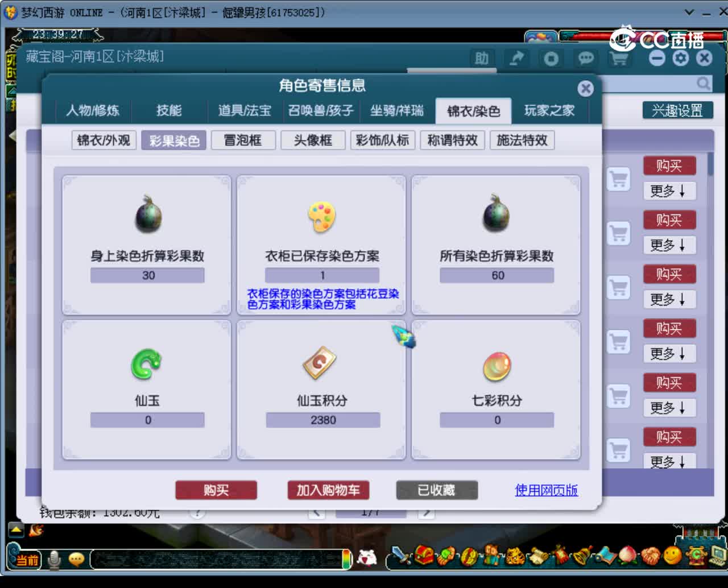Click the 加入购物车 button
This screenshot has width=728, height=588.
click(328, 490)
